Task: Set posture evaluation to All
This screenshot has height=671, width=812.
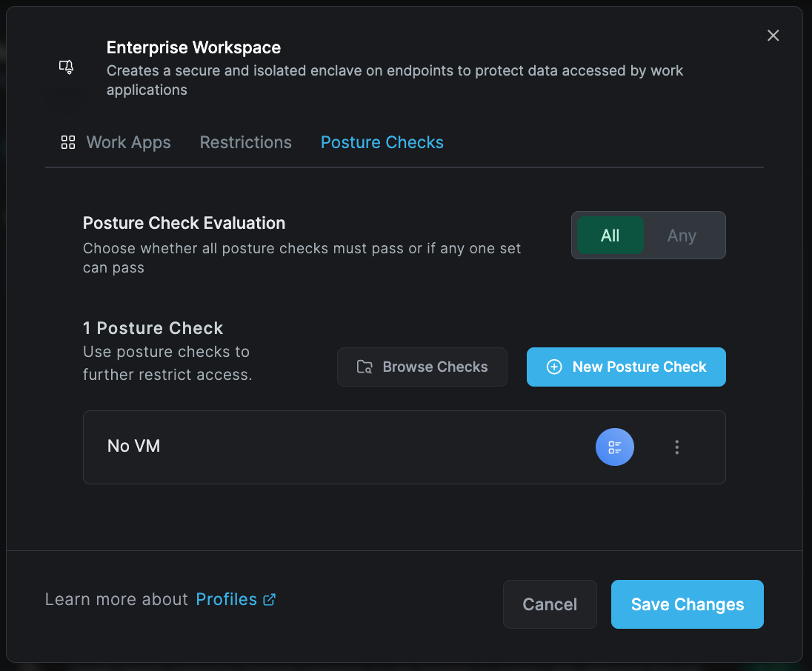Action: [610, 236]
